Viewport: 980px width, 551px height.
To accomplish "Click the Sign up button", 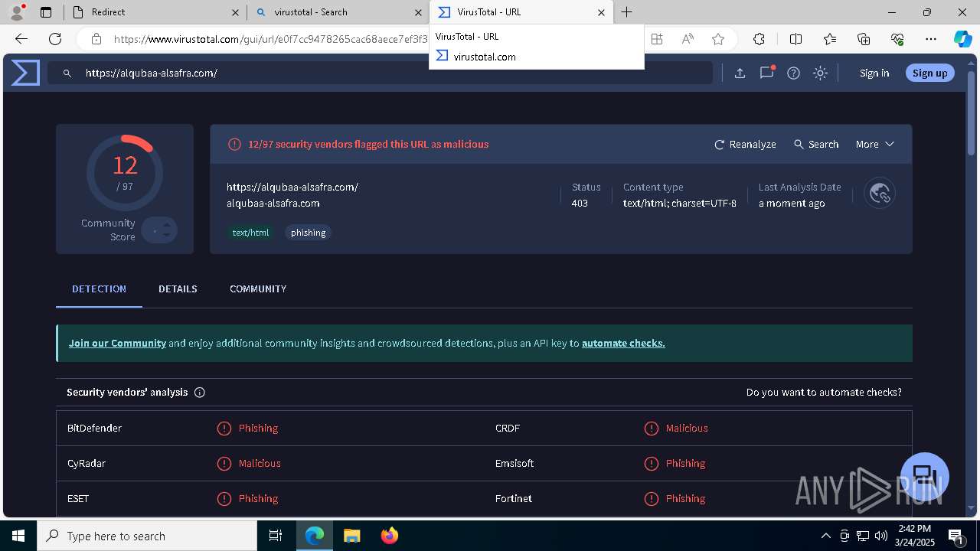I will click(x=930, y=73).
